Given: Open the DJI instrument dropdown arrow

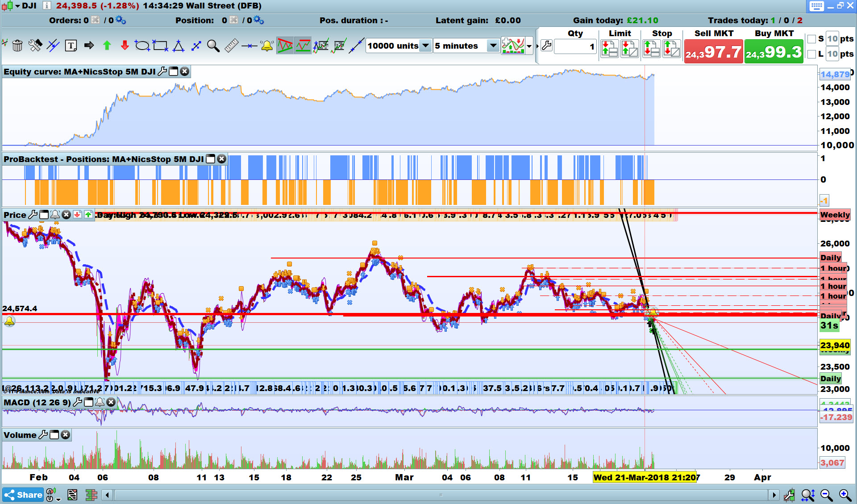Looking at the screenshot, I should [18, 6].
